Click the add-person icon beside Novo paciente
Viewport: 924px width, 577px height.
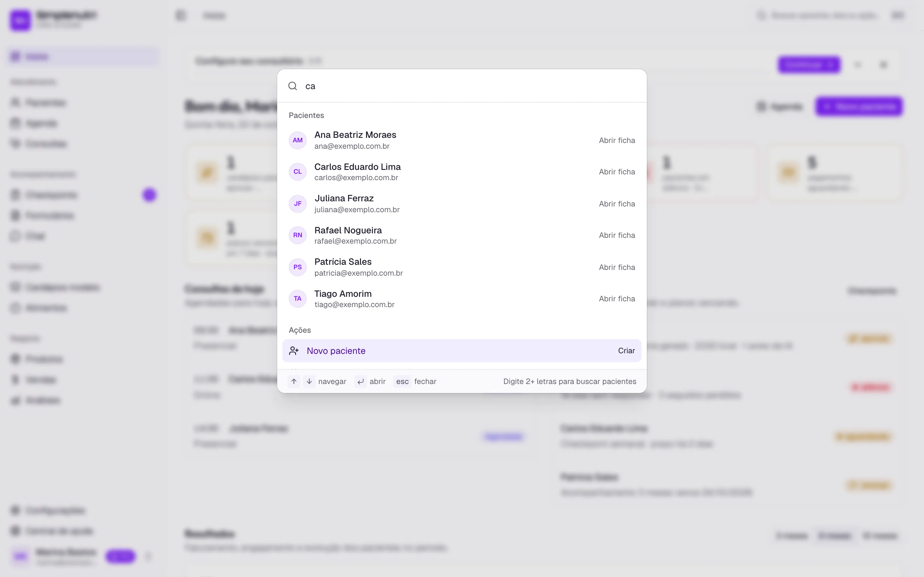[x=294, y=351]
